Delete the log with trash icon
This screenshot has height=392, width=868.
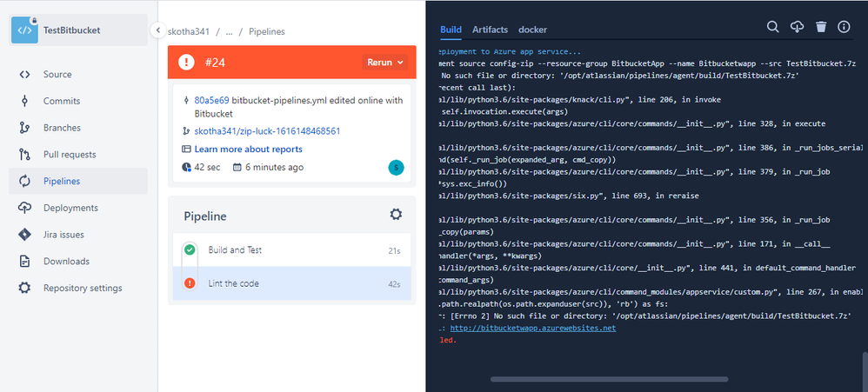click(x=821, y=27)
